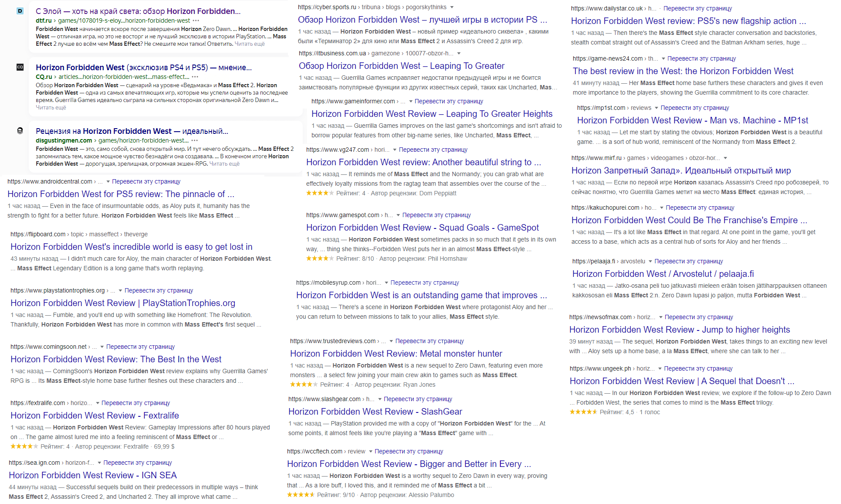Open PlayStationTrophies.org review title
The height and width of the screenshot is (504, 841).
(x=123, y=303)
